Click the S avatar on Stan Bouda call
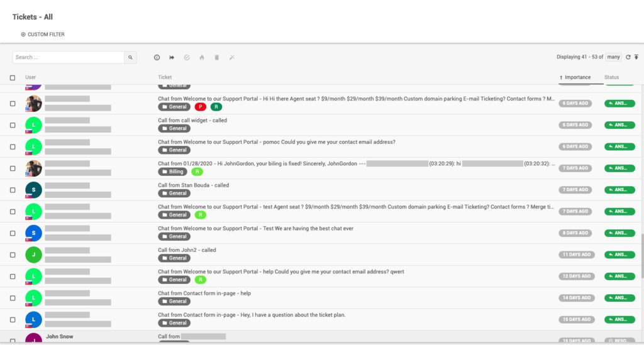The image size is (644, 345). tap(34, 190)
